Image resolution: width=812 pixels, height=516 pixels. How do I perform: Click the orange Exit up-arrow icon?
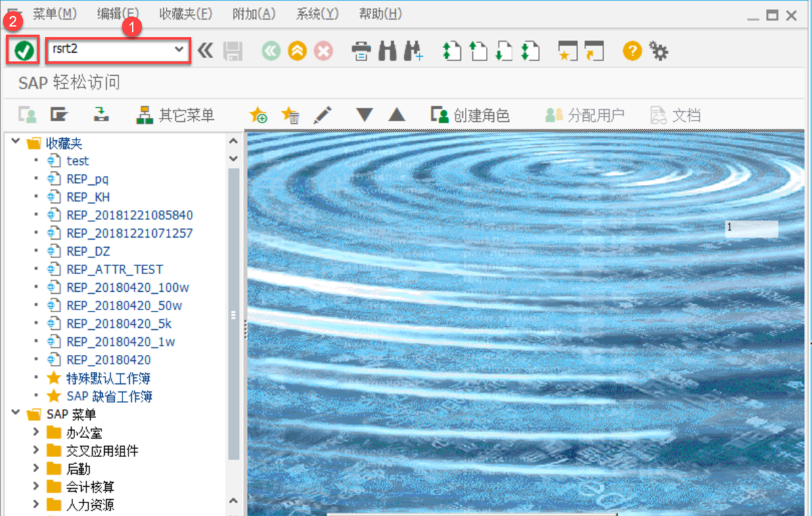[x=297, y=51]
